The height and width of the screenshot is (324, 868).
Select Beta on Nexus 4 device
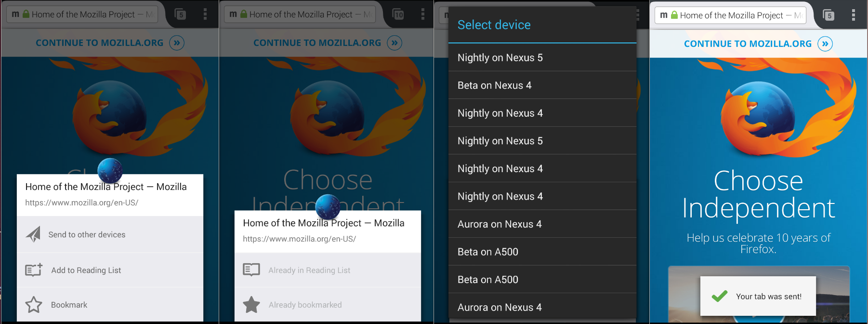(494, 85)
